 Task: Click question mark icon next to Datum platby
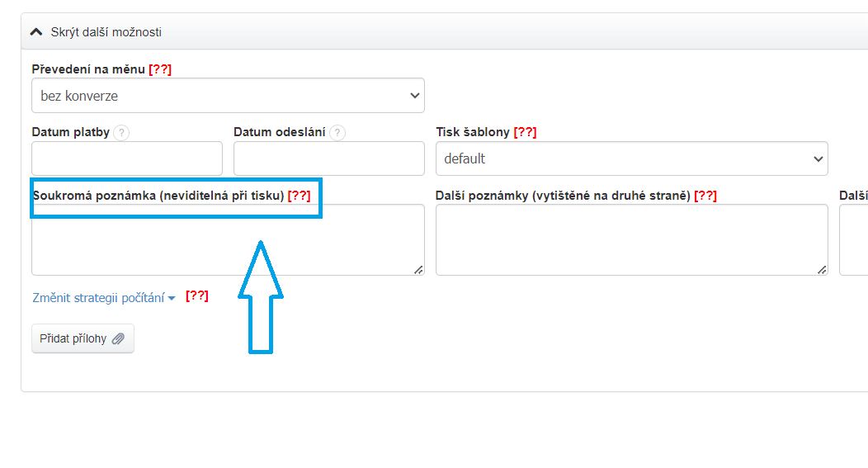[121, 133]
